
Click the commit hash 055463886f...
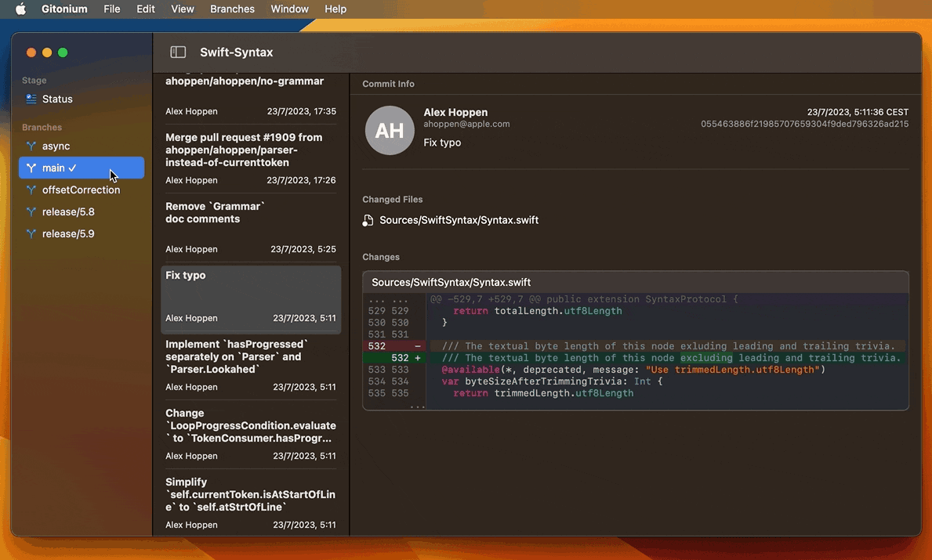tap(804, 124)
